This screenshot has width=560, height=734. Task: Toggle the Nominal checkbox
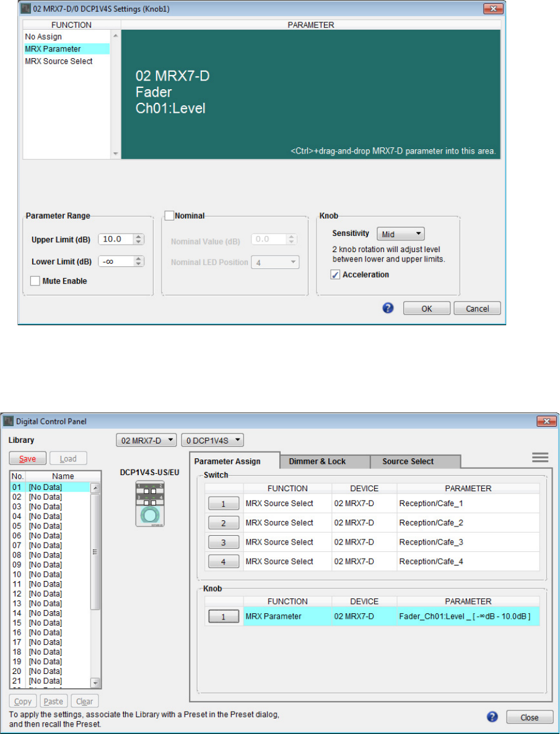coord(169,216)
